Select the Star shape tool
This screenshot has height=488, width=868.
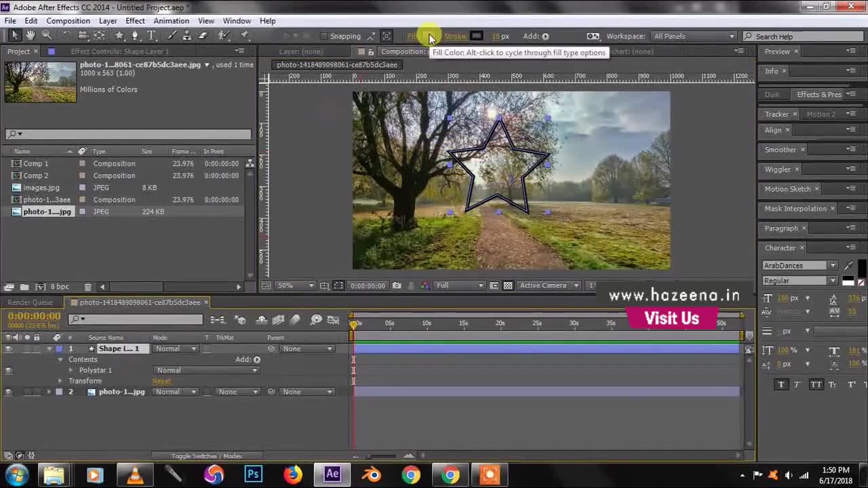(119, 36)
